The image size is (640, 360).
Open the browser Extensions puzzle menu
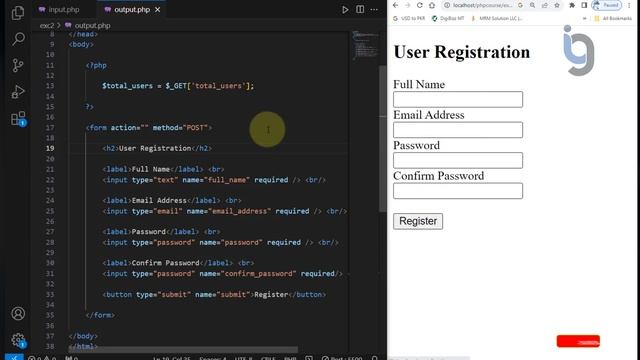coord(572,5)
